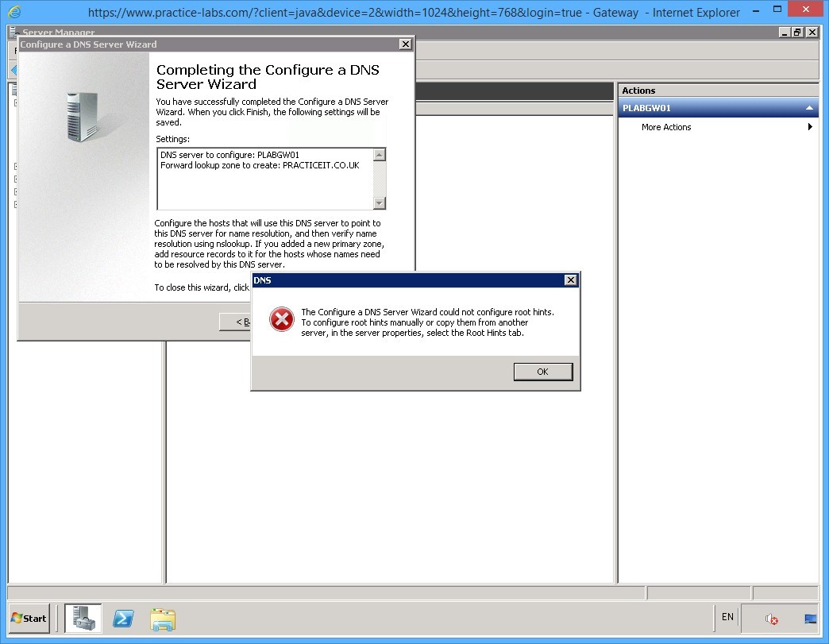Click the down arrow on the Settings box scrollbar
This screenshot has width=829, height=644.
pos(381,201)
